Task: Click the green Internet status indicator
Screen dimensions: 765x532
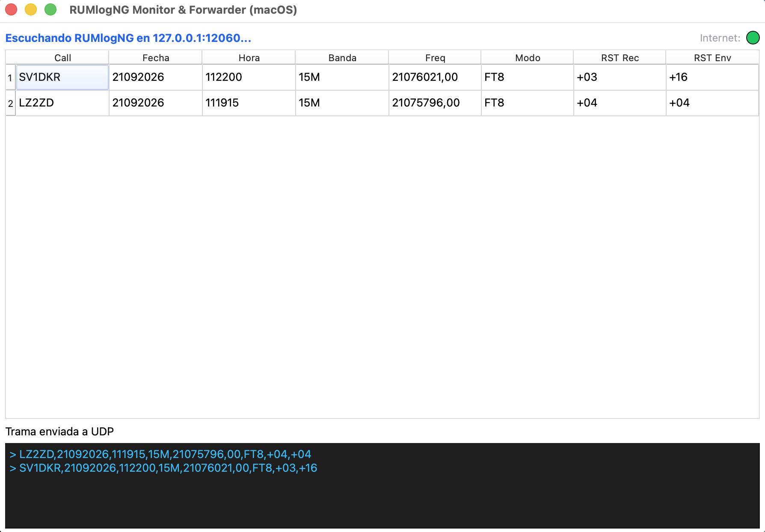Action: coord(753,38)
